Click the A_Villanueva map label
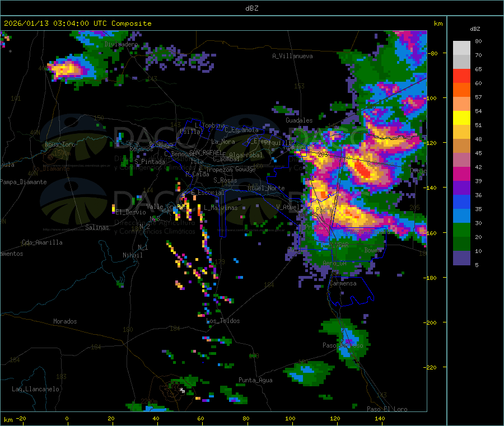The height and width of the screenshot is (426, 504). 292,56
